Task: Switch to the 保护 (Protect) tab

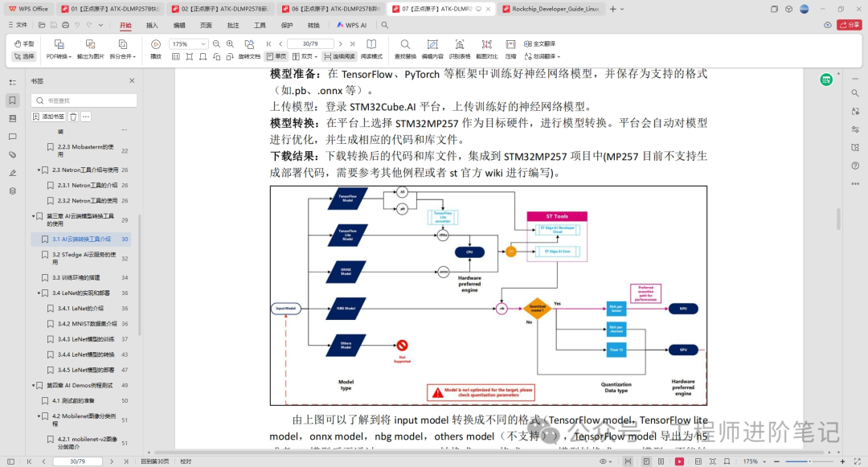Action: (x=287, y=26)
